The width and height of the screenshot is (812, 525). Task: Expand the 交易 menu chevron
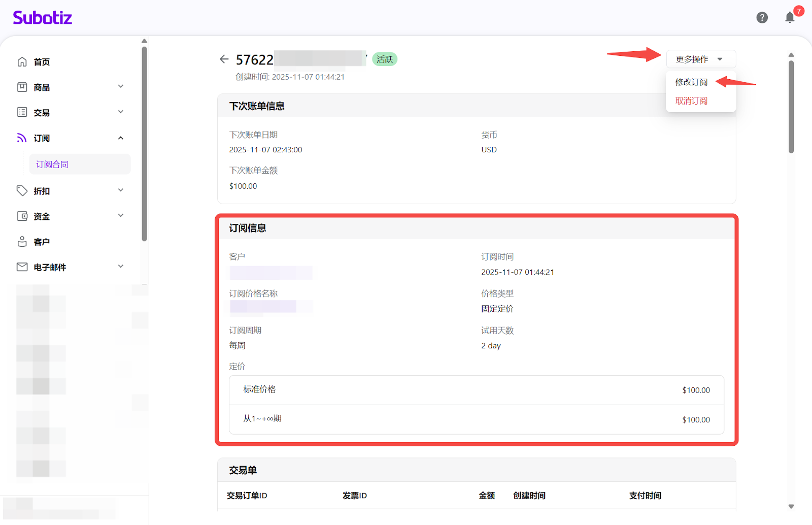(x=121, y=112)
